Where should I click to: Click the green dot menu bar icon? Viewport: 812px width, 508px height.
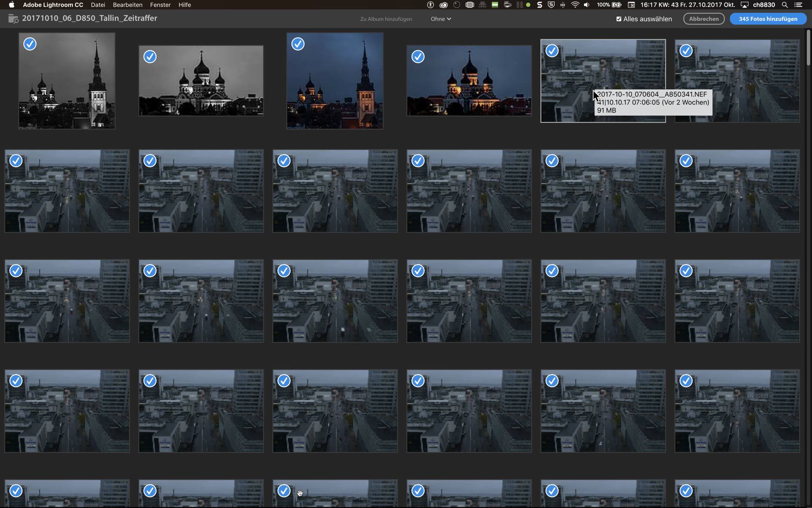[528, 5]
